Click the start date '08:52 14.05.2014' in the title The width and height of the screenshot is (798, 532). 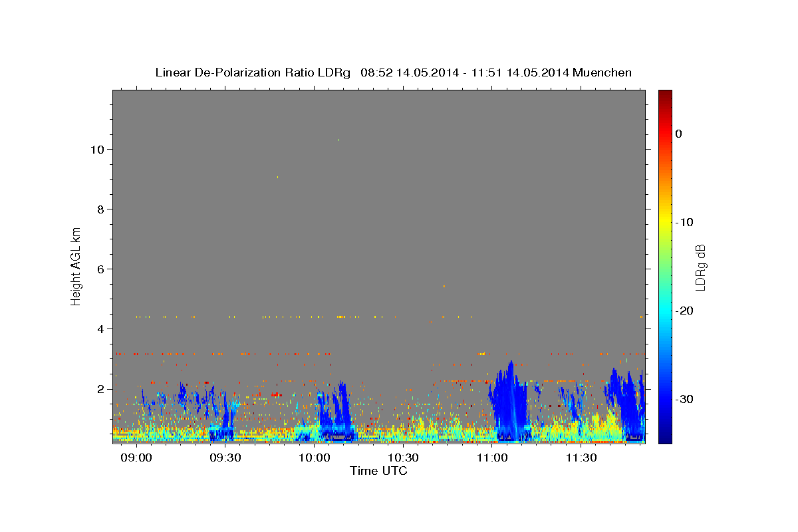pos(409,72)
